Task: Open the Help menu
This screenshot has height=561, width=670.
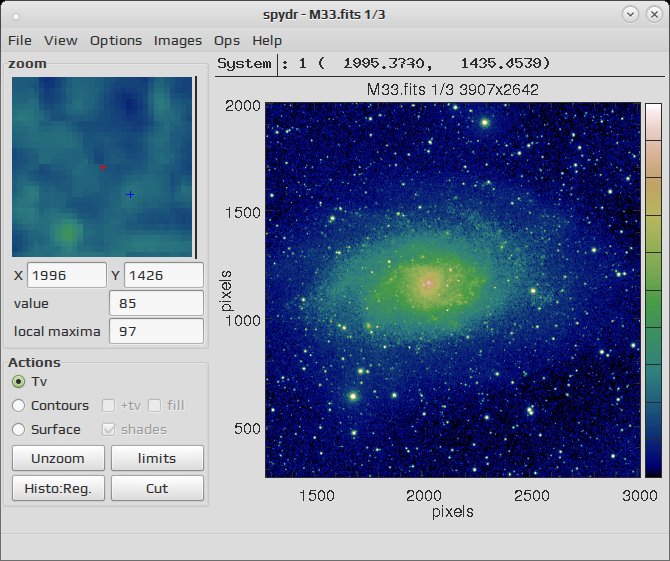Action: (267, 41)
